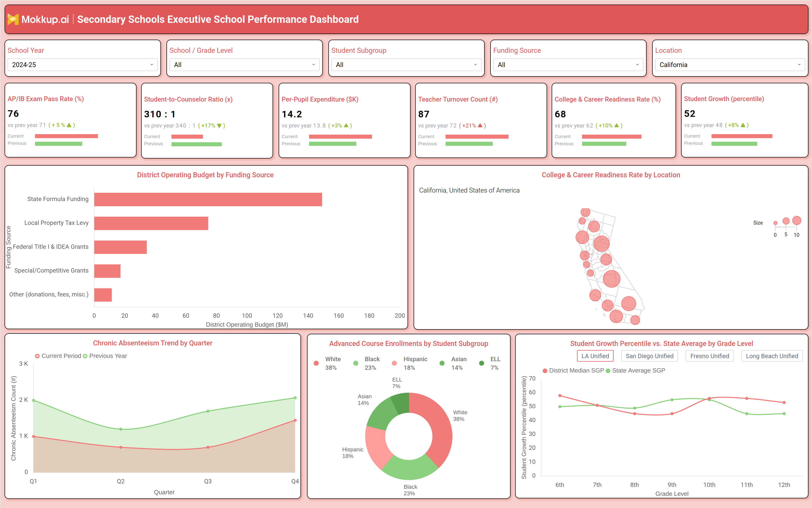Viewport: 812px width, 508px height.
Task: Click the Asian 14% donut segment
Action: point(381,414)
